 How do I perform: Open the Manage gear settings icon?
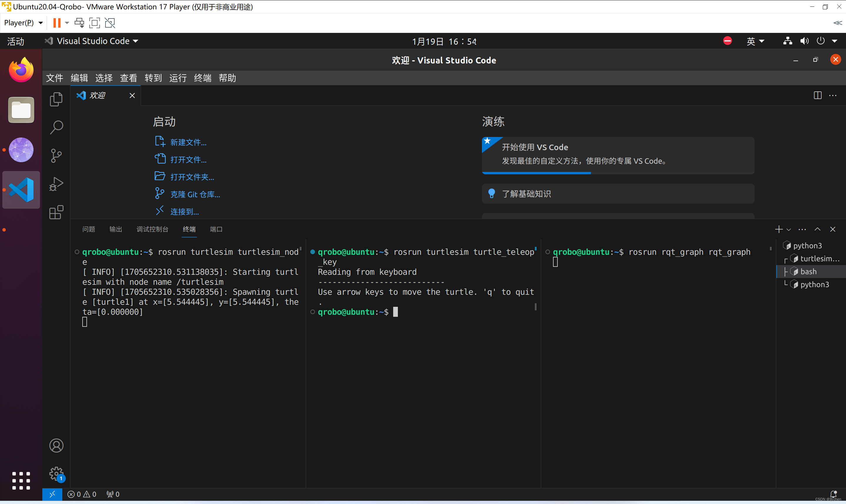56,473
